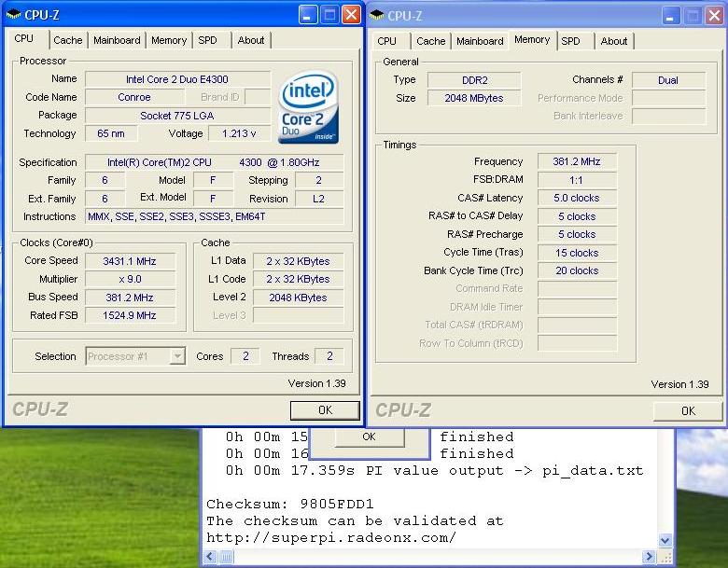Image resolution: width=728 pixels, height=568 pixels.
Task: Click the Core Speed value 3431.1 MHz
Action: tap(130, 261)
